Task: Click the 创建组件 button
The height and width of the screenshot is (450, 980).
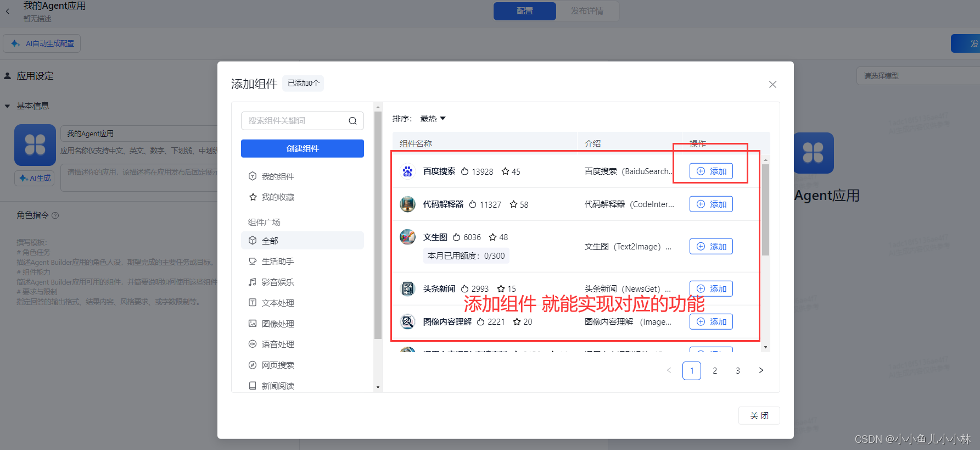Action: coord(303,148)
